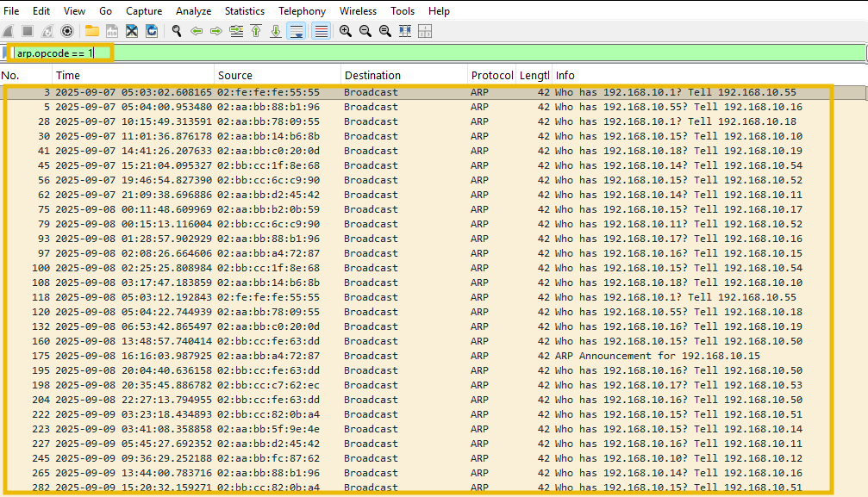Image resolution: width=868 pixels, height=497 pixels.
Task: Toggle automatic scrolling during live capture
Action: point(295,31)
